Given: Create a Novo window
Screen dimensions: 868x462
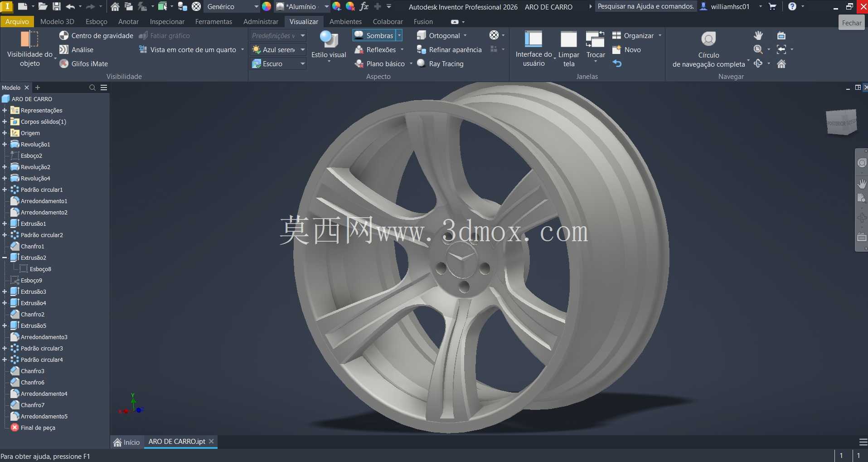Looking at the screenshot, I should click(626, 49).
